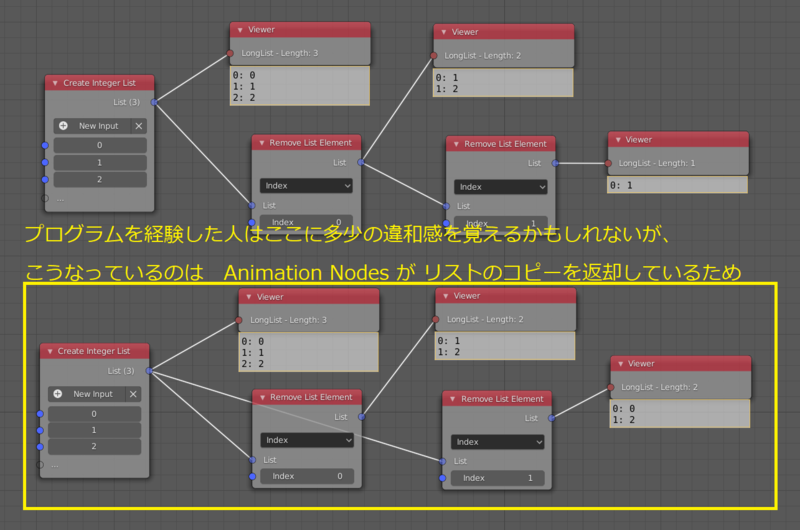Click value field 2 in yellow-framed Create Integer List
Screen dimensions: 800x530
click(94, 446)
